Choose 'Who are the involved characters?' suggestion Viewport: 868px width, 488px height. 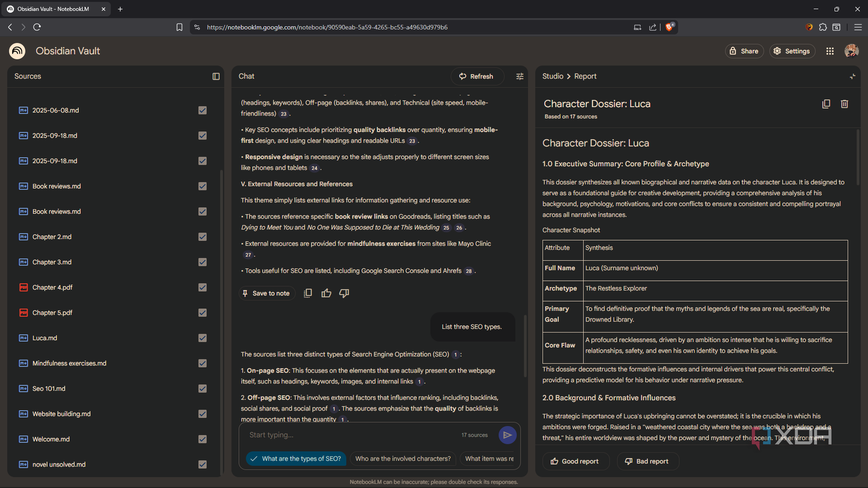click(x=403, y=459)
